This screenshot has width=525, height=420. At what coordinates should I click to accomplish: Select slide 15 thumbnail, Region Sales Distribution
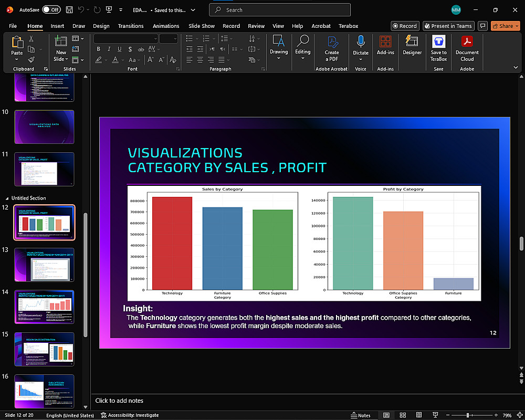[44, 349]
